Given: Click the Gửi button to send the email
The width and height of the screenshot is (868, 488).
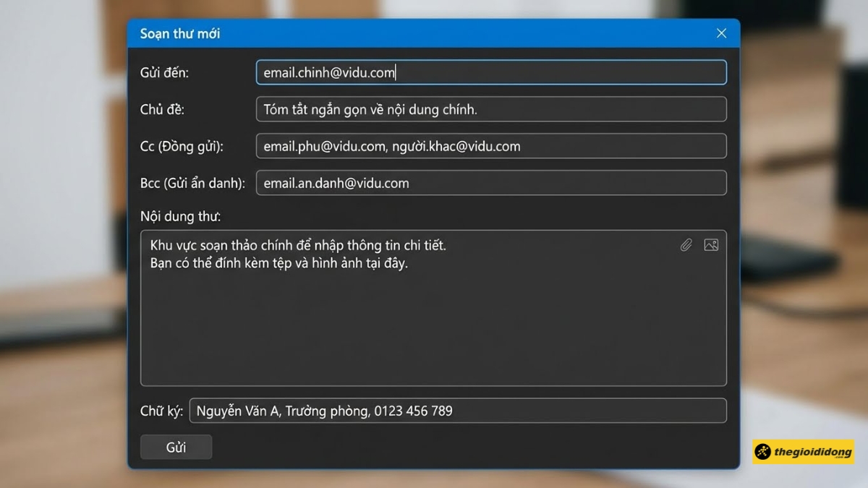Looking at the screenshot, I should tap(176, 446).
